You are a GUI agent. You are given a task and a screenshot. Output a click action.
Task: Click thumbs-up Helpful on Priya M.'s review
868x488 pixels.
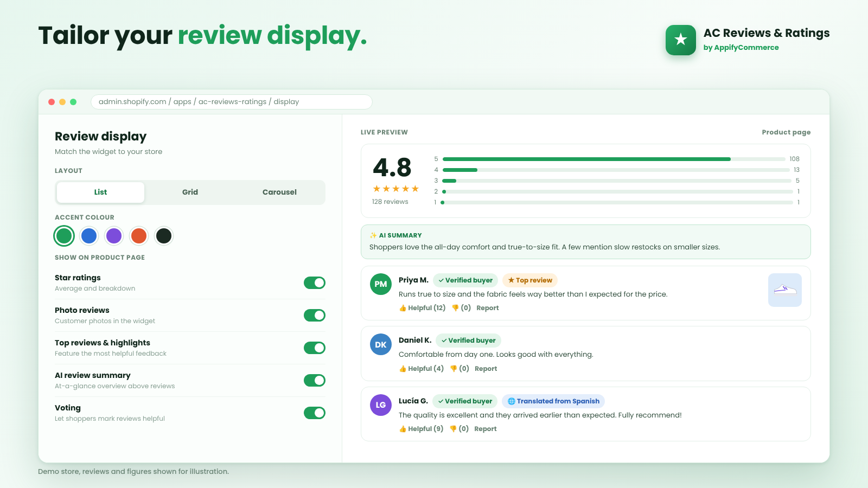click(x=422, y=308)
